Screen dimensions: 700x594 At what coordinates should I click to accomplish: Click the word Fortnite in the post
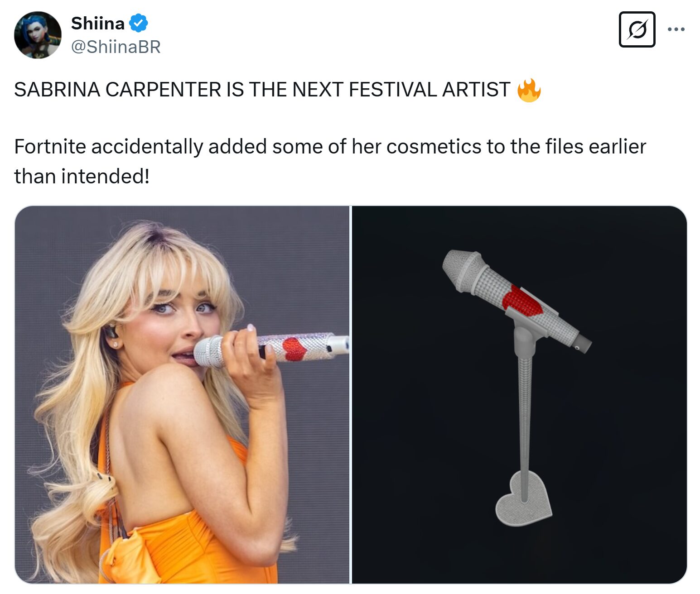pos(50,146)
